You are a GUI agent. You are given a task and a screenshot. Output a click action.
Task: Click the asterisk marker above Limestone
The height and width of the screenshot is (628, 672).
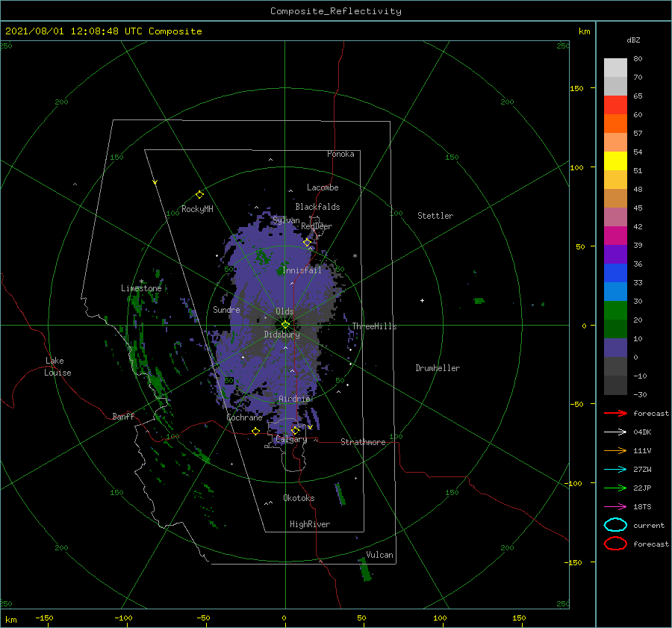pos(141,282)
